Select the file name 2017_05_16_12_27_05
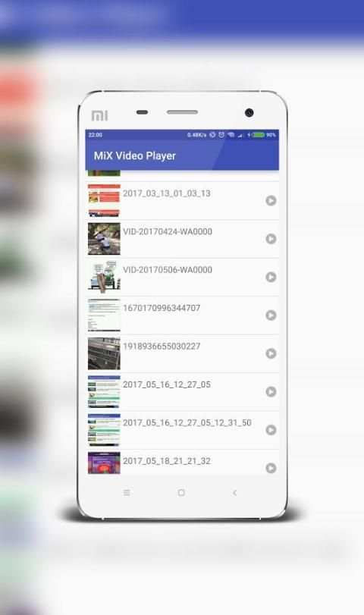 167,384
